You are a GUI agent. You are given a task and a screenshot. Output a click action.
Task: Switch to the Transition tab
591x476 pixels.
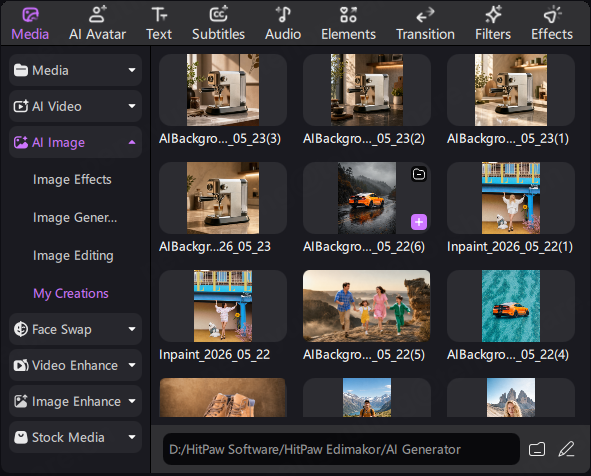click(x=425, y=24)
